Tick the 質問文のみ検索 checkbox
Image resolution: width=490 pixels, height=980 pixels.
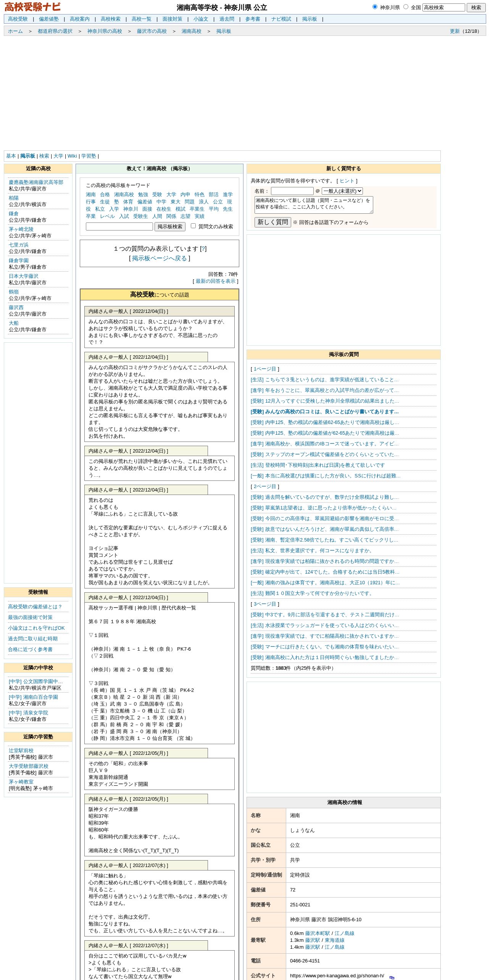coord(193,226)
